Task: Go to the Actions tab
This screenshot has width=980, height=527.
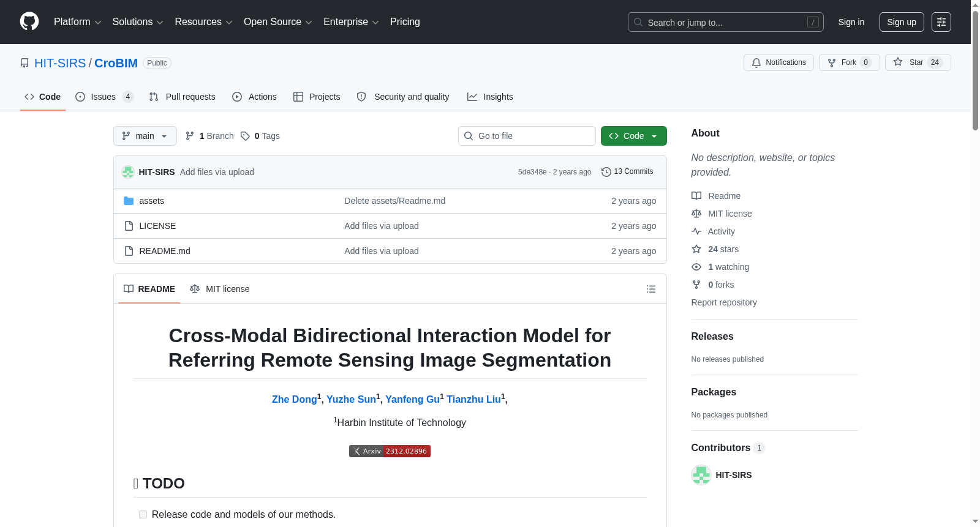Action: point(255,97)
